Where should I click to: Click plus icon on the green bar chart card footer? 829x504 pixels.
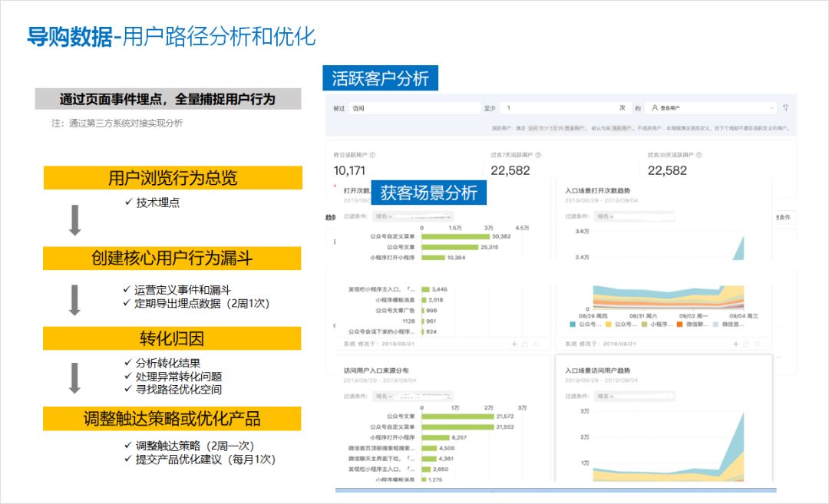tap(514, 344)
